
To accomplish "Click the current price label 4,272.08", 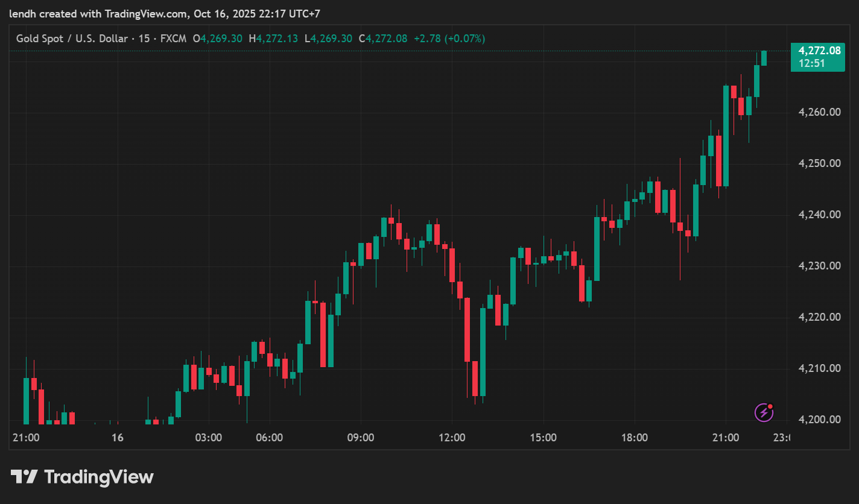I will pos(819,51).
